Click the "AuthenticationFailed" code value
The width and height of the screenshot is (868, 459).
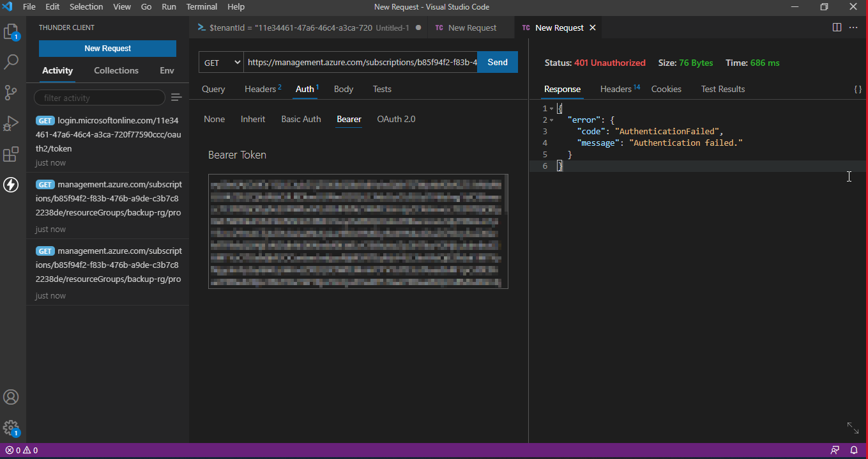coord(667,131)
